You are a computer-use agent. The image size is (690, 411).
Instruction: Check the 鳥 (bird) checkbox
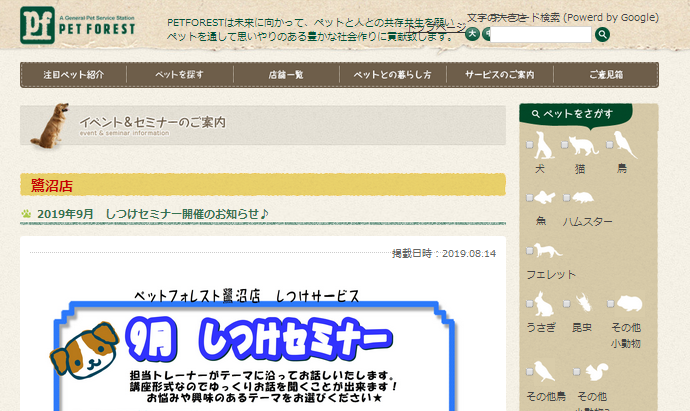[x=609, y=145]
